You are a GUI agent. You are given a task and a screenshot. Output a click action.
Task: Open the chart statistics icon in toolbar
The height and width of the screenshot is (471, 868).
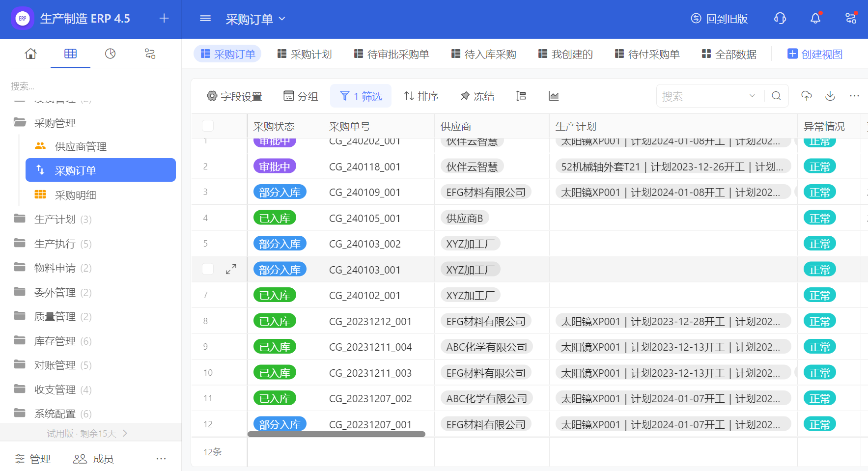[554, 96]
